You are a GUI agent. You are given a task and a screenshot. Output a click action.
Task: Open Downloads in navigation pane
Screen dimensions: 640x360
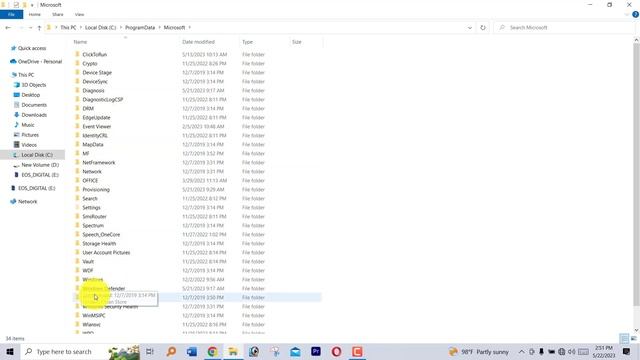point(34,115)
